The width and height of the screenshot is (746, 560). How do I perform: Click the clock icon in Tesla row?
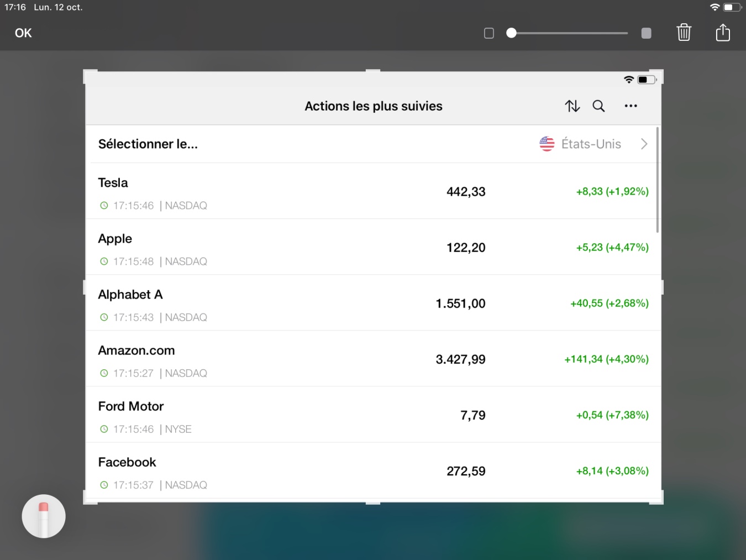pyautogui.click(x=104, y=206)
